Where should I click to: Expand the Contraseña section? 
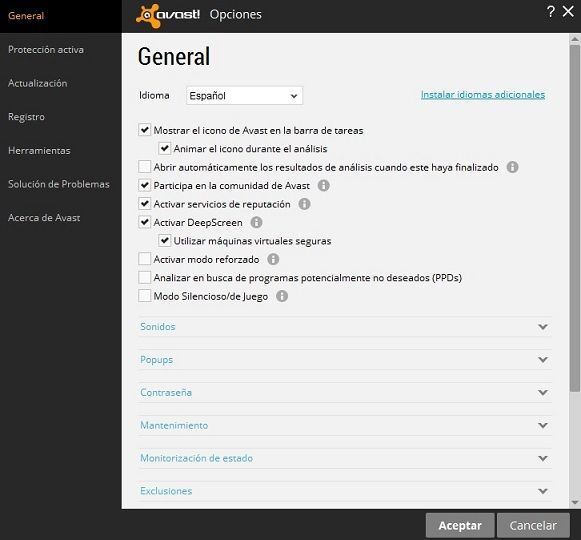[345, 392]
